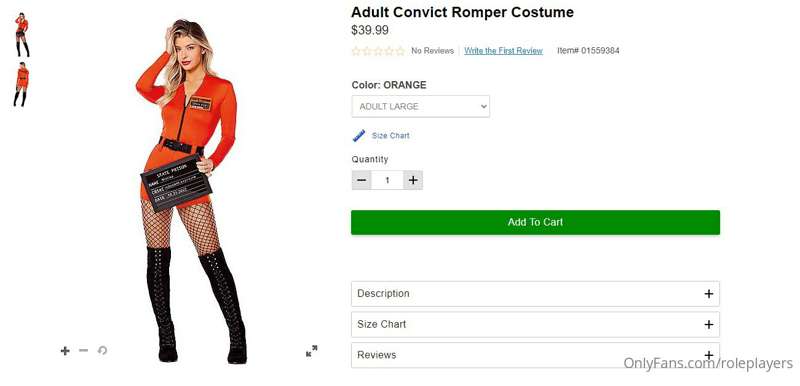Select the first front-view thumbnail
This screenshot has width=800, height=386.
click(x=22, y=35)
